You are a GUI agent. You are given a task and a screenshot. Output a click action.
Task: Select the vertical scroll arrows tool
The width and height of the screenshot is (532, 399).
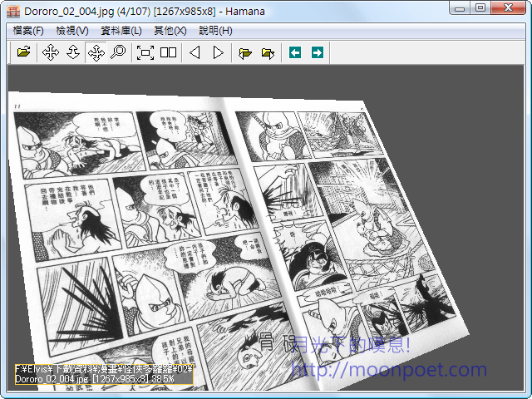[x=72, y=52]
